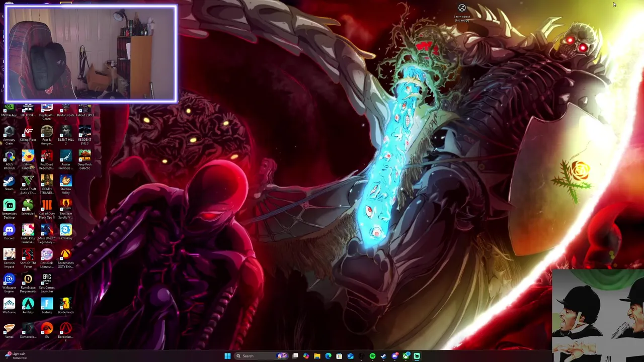
Task: Open Microsoft Edge from the taskbar
Action: click(328, 356)
